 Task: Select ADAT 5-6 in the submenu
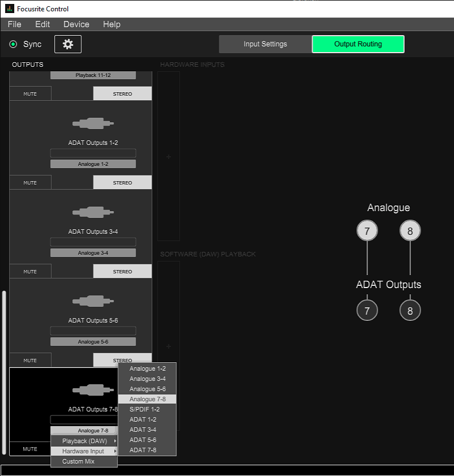147,440
